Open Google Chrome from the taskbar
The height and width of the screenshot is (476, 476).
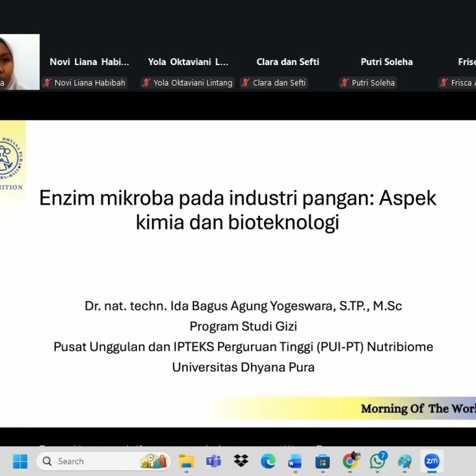tap(350, 461)
